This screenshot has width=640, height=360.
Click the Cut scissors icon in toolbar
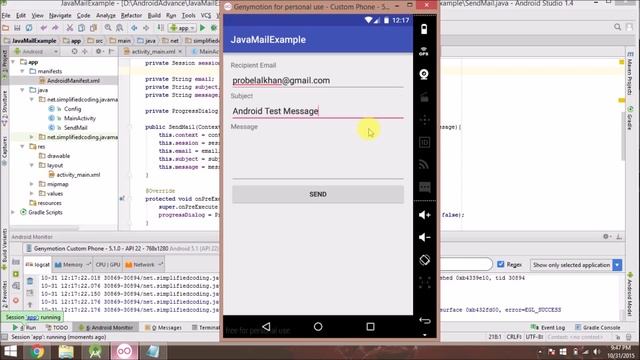(x=70, y=28)
